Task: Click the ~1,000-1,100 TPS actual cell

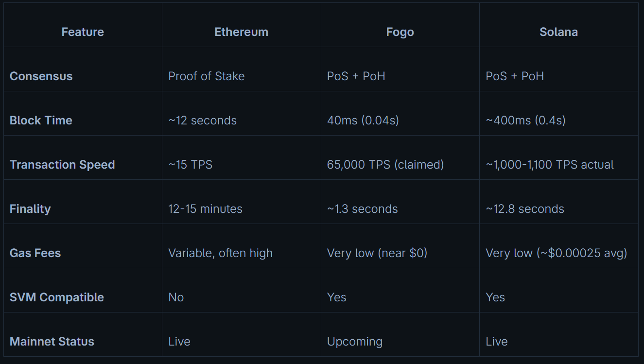Action: [550, 165]
